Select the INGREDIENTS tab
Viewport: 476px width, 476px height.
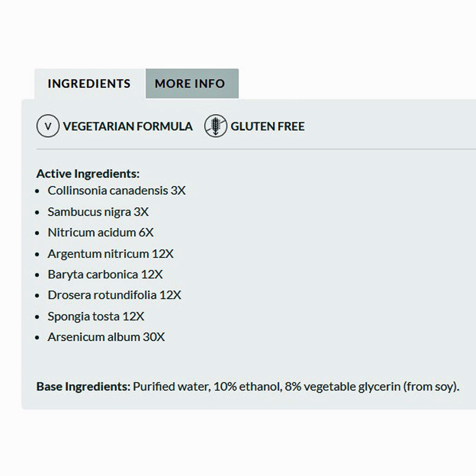click(89, 84)
